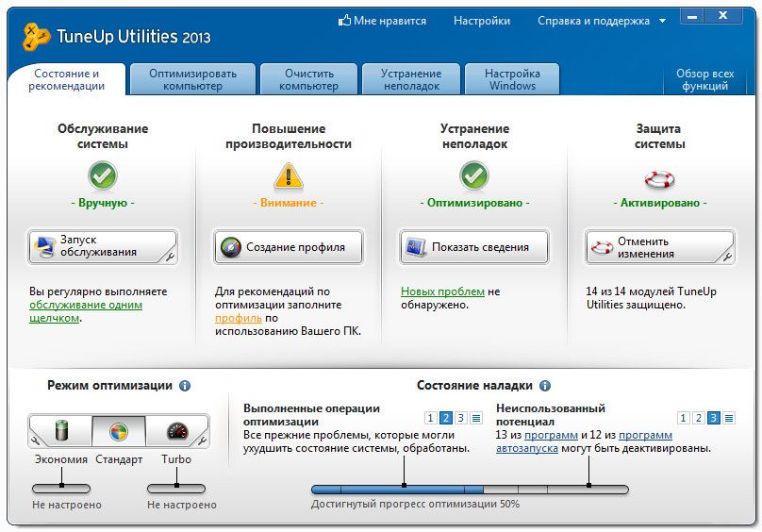Show page 3 of Выполненные операции оптимизации
The width and height of the screenshot is (762, 532).
[x=461, y=418]
